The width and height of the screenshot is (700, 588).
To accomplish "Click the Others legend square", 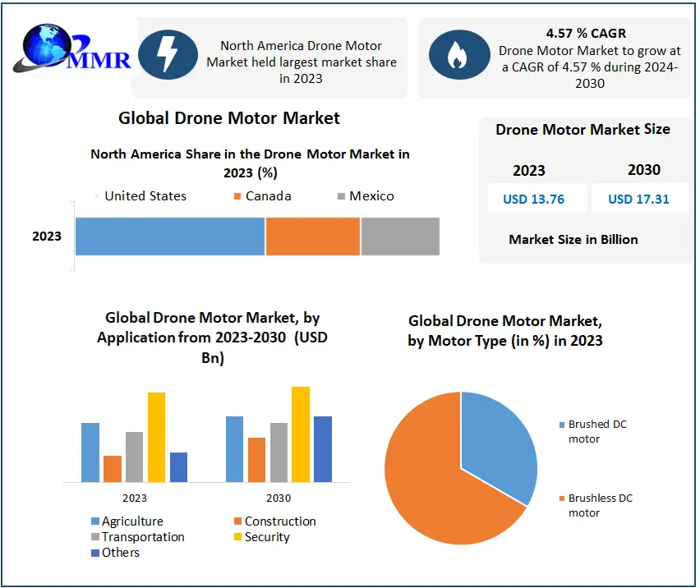I will pyautogui.click(x=94, y=553).
